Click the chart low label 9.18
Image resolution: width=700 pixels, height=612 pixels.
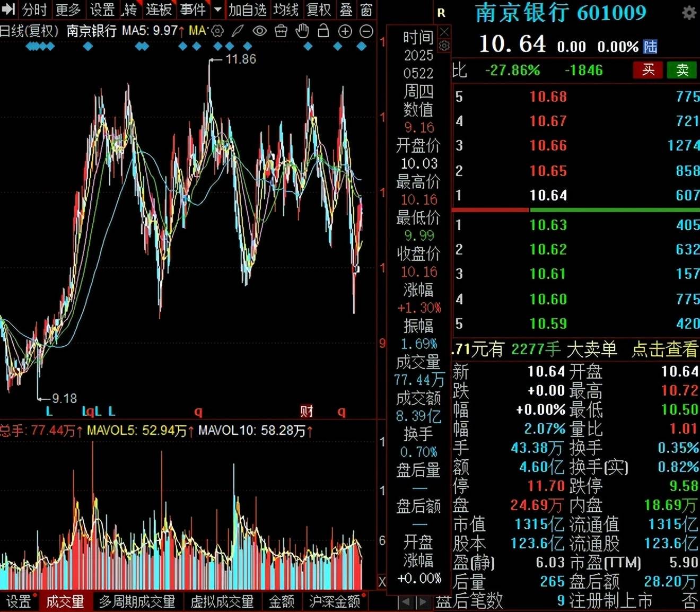(x=65, y=398)
